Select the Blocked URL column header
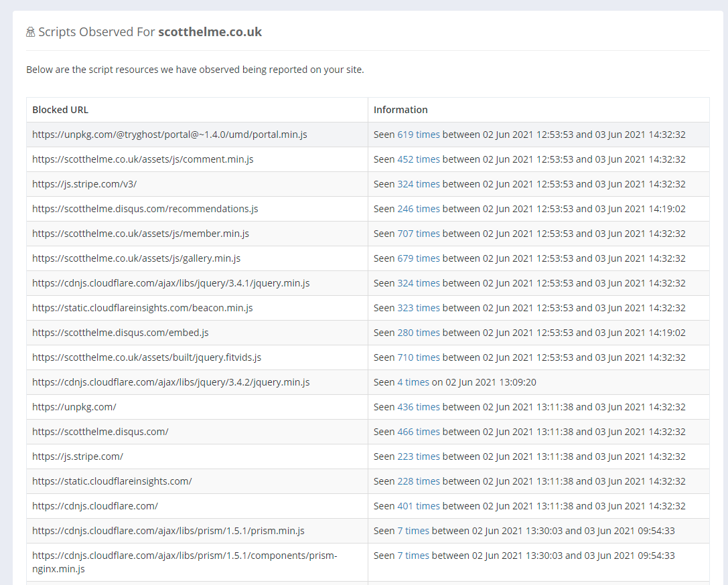The height and width of the screenshot is (585, 728). point(60,110)
